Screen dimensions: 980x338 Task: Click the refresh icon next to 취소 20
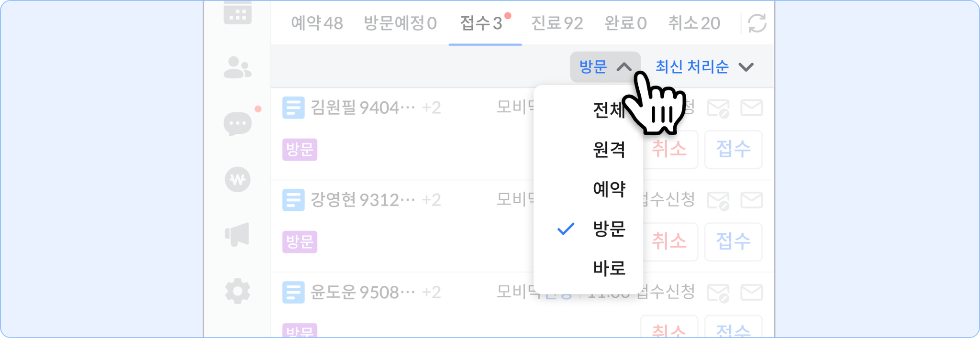757,23
